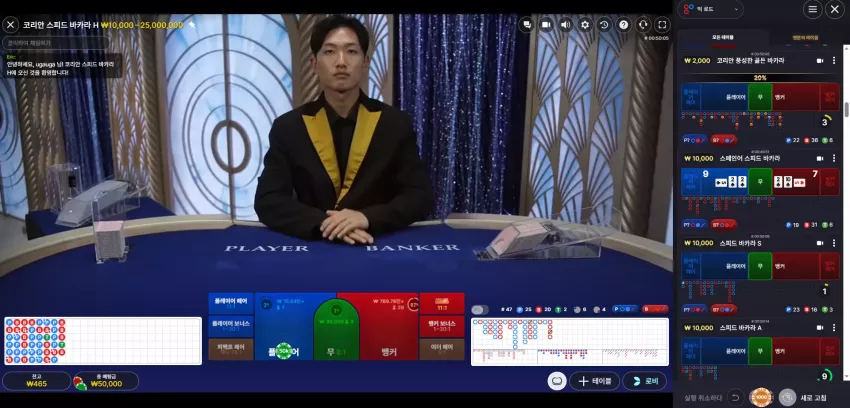Bet on 플레이어 in 스피드 바카라 S side table
Viewport: 850px width, 408px height.
[724, 266]
